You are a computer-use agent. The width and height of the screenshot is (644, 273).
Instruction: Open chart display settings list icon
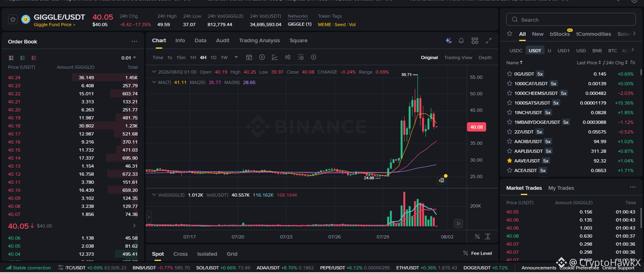pos(301,57)
